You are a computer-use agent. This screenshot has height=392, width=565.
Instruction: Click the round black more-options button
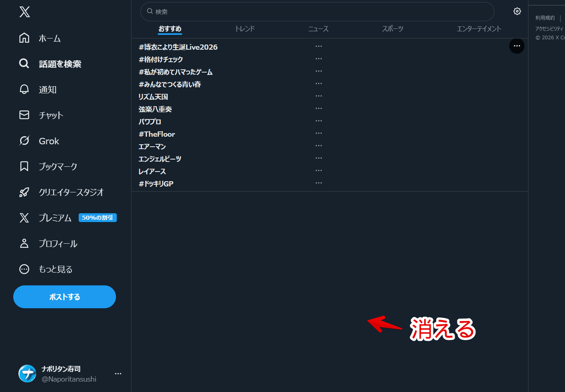517,46
